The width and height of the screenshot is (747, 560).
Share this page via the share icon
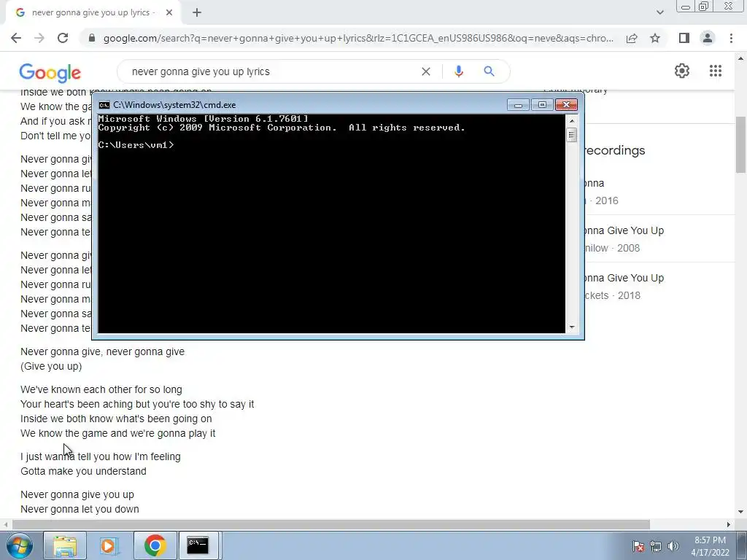pyautogui.click(x=632, y=38)
